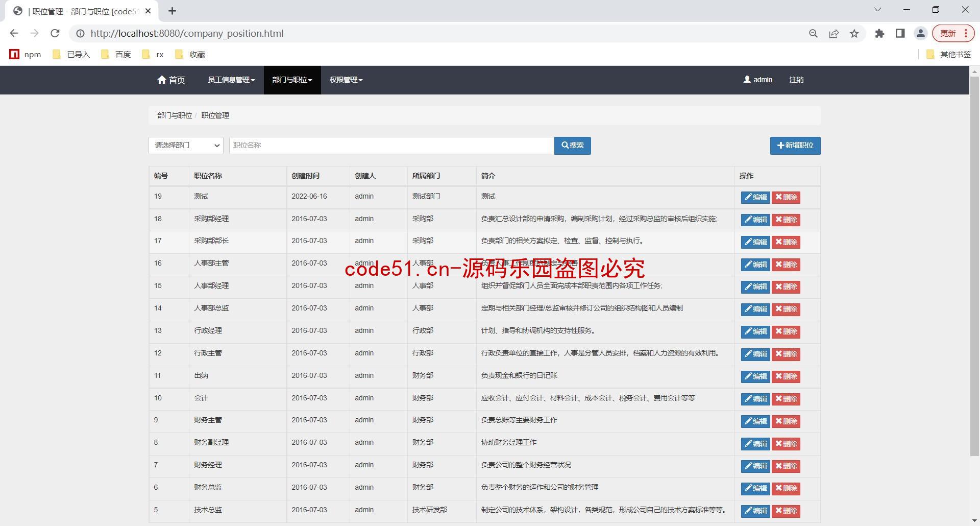This screenshot has height=526, width=980.
Task: Open a new browser tab
Action: [x=173, y=11]
